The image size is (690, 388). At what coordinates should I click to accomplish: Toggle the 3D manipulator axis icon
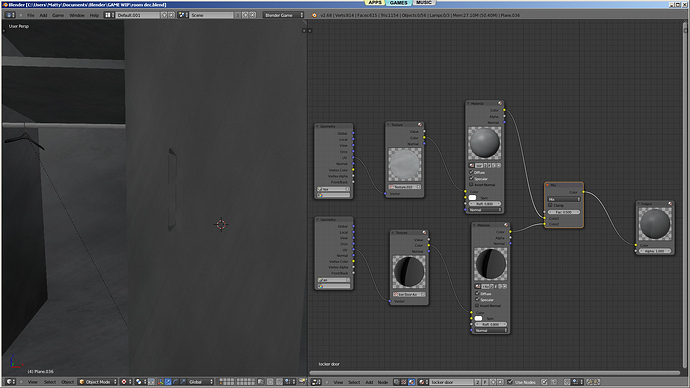click(160, 382)
